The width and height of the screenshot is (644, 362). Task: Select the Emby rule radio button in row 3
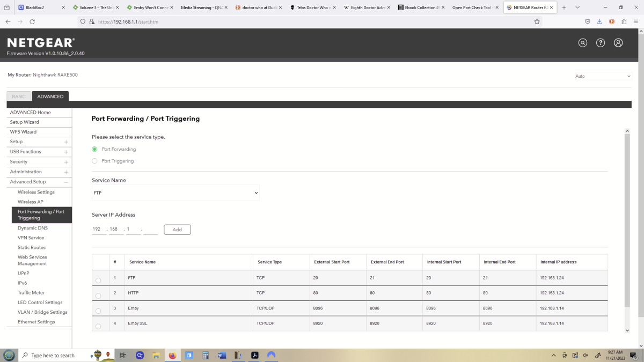click(x=98, y=311)
